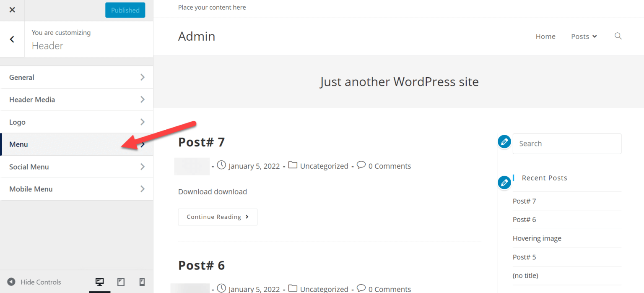Click the desktop preview device selector
The width and height of the screenshot is (644, 293).
coord(99,282)
